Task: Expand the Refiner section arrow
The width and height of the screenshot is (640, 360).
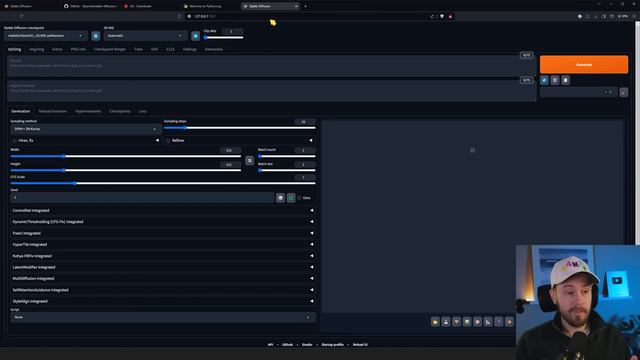Action: point(311,140)
